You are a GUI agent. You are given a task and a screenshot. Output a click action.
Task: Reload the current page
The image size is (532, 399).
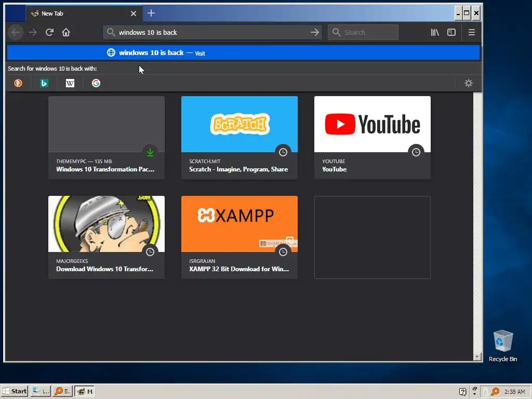(x=49, y=32)
